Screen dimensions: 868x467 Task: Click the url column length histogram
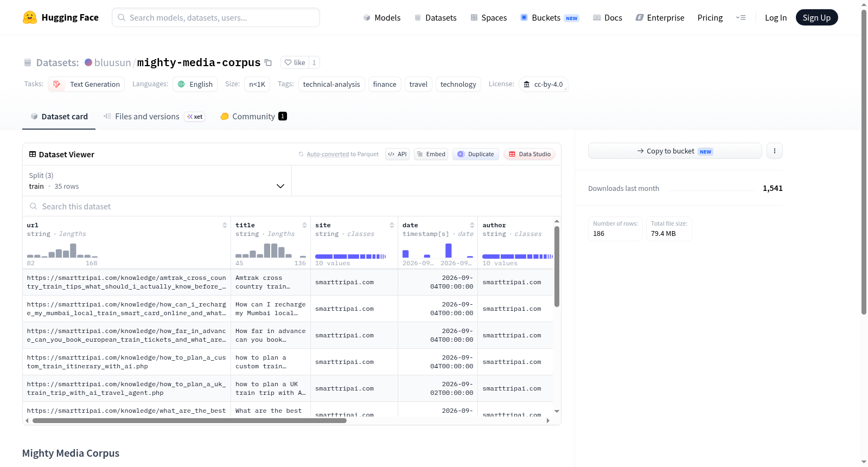[x=62, y=250]
